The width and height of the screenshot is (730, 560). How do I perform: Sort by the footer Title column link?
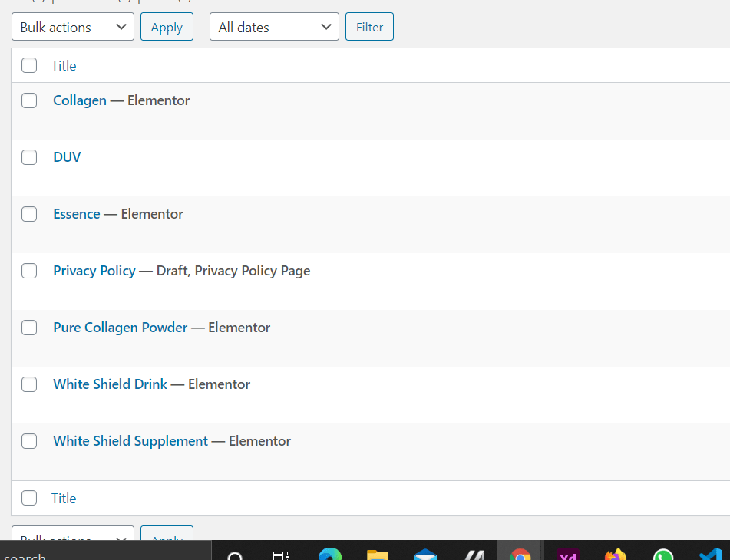tap(63, 498)
